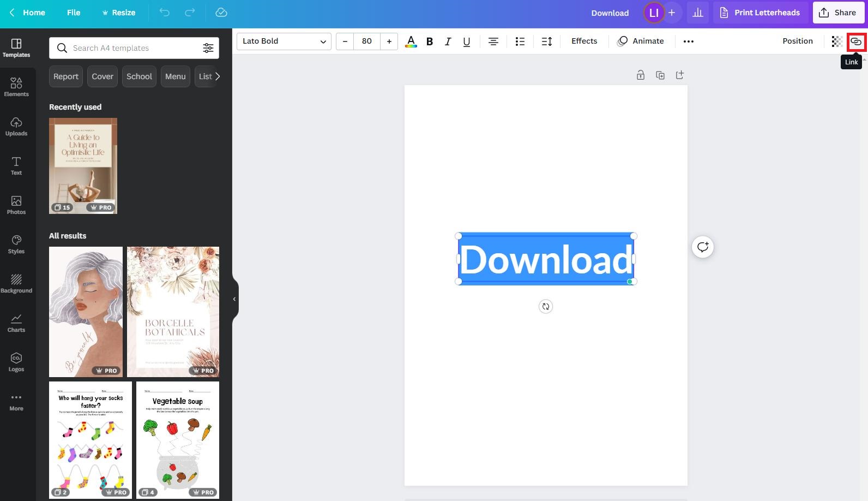Search A4 templates field
868x501 pixels.
134,48
